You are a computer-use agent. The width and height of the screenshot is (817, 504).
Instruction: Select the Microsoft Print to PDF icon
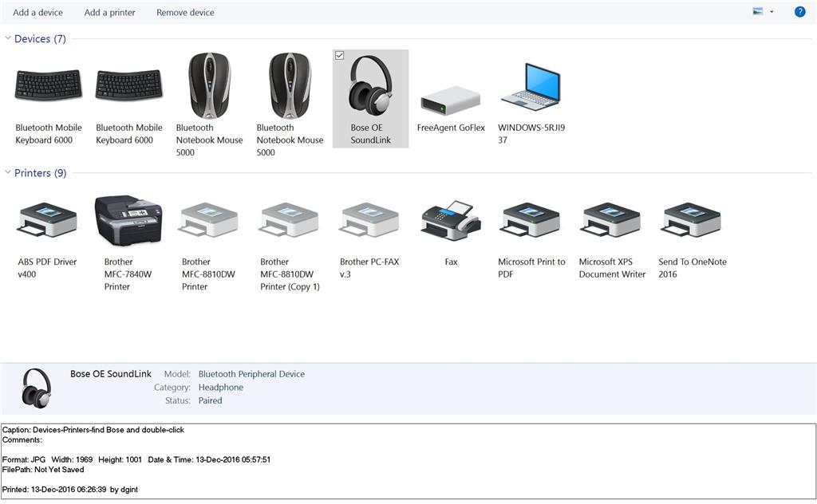coord(531,220)
